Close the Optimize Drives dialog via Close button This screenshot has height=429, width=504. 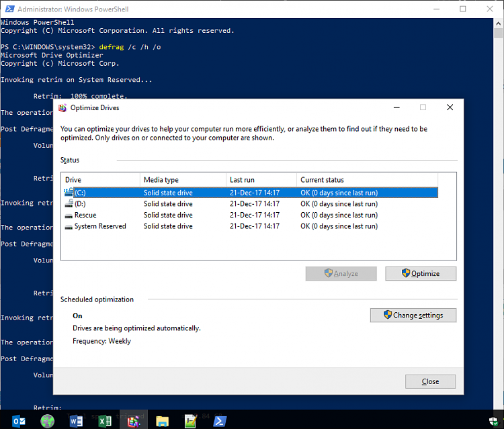430,381
